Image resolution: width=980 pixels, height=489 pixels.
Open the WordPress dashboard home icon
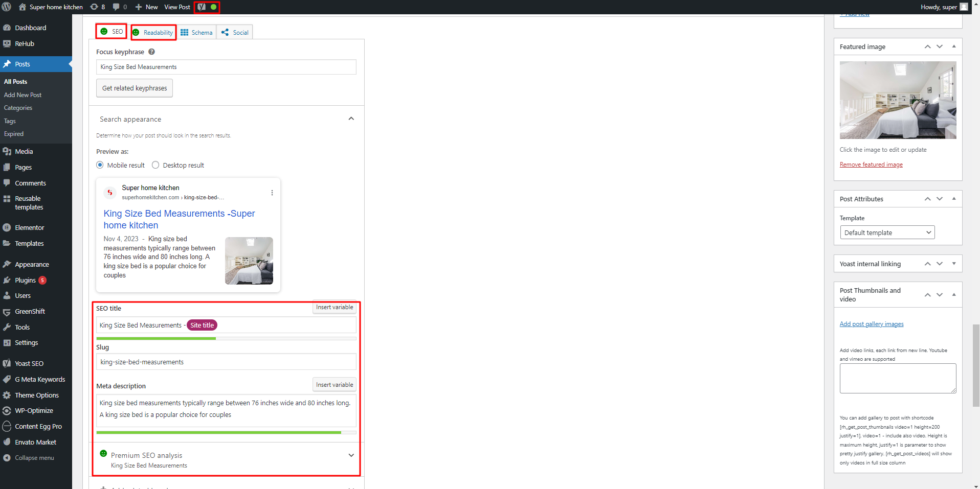21,7
